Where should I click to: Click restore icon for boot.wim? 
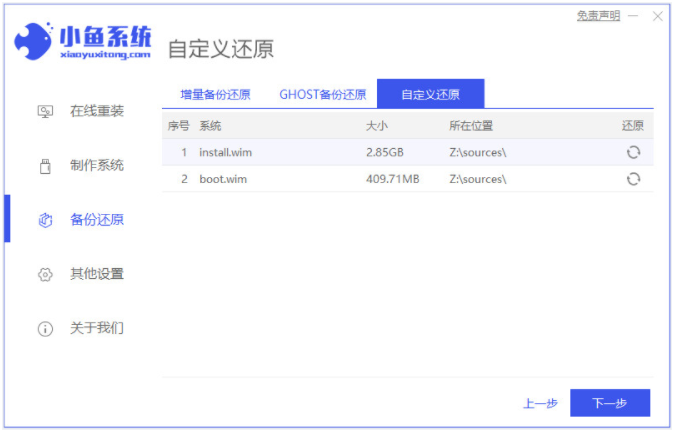click(x=633, y=179)
